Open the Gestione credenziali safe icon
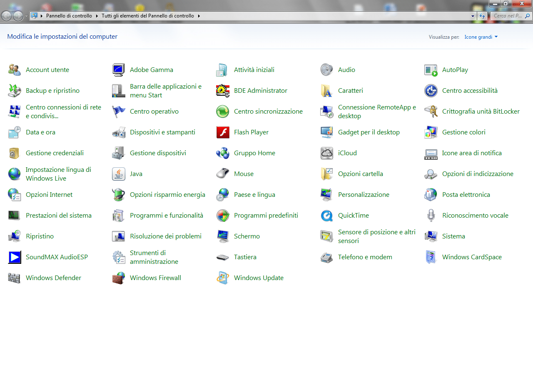This screenshot has height=392, width=533. 15,153
